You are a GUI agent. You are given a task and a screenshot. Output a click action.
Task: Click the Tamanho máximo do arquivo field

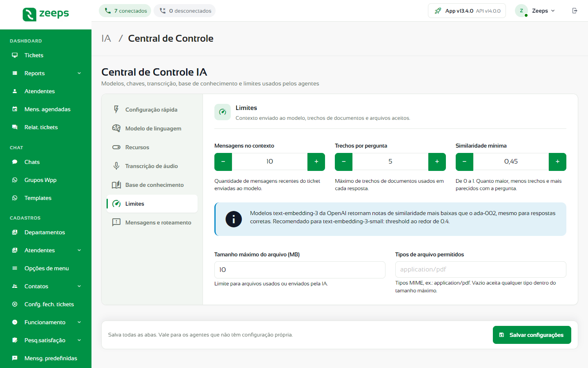(x=300, y=270)
